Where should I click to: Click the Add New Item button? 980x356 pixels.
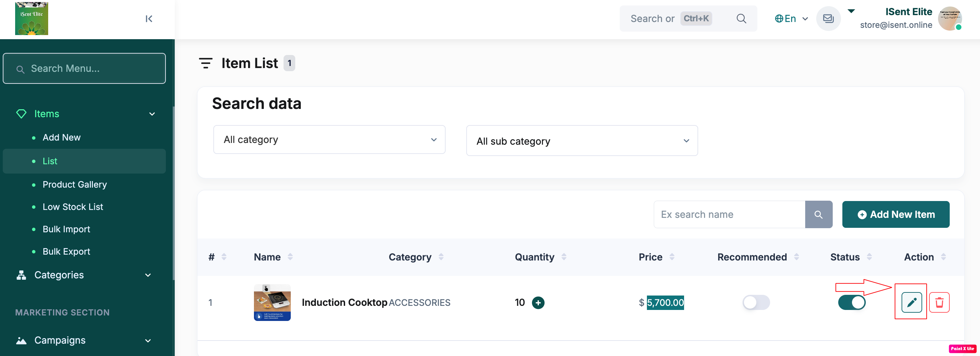pos(896,215)
